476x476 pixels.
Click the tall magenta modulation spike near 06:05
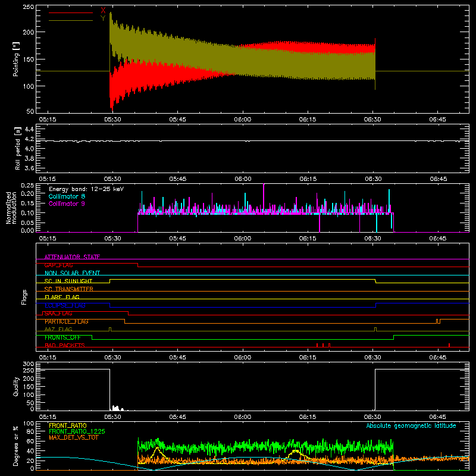coord(264,199)
